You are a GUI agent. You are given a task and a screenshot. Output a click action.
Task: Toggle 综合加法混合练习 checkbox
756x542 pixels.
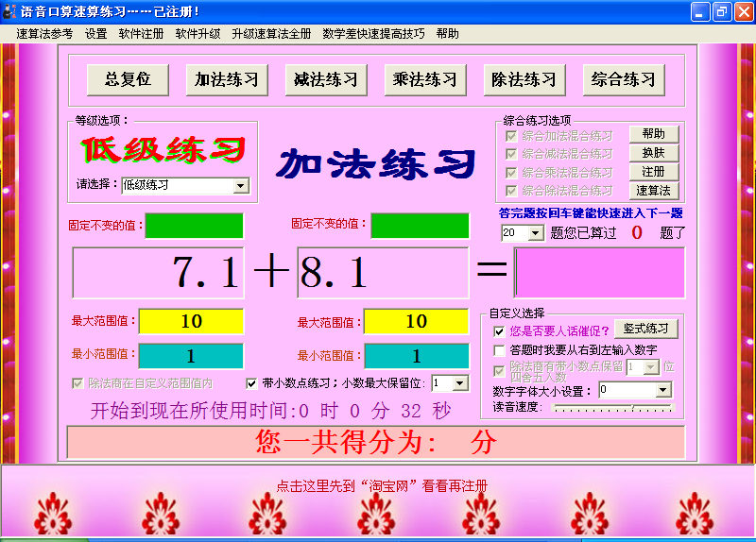point(511,136)
